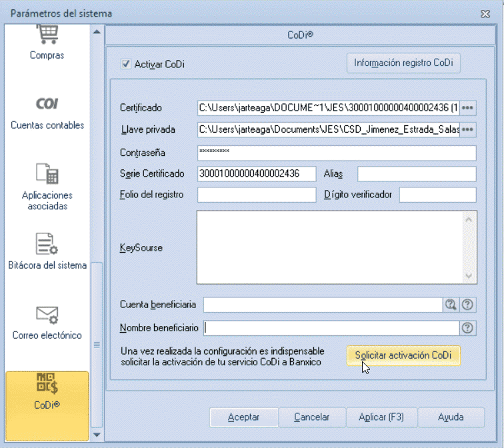This screenshot has width=504, height=448.
Task: Focus the Llave privada path field
Action: tap(329, 129)
